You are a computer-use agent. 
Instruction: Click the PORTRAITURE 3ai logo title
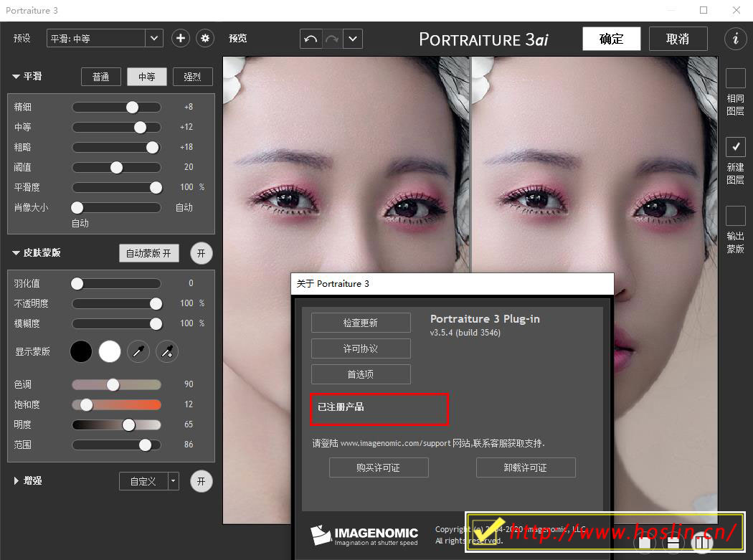[483, 39]
